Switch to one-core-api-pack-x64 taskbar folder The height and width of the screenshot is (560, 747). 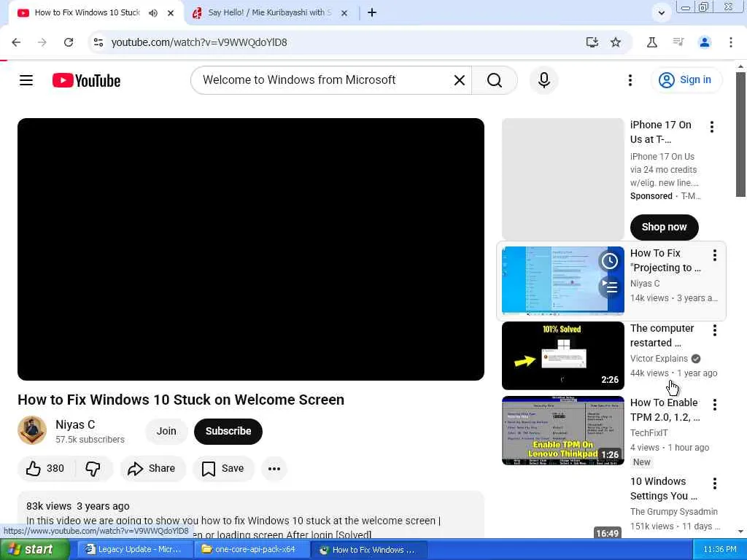[x=250, y=550]
